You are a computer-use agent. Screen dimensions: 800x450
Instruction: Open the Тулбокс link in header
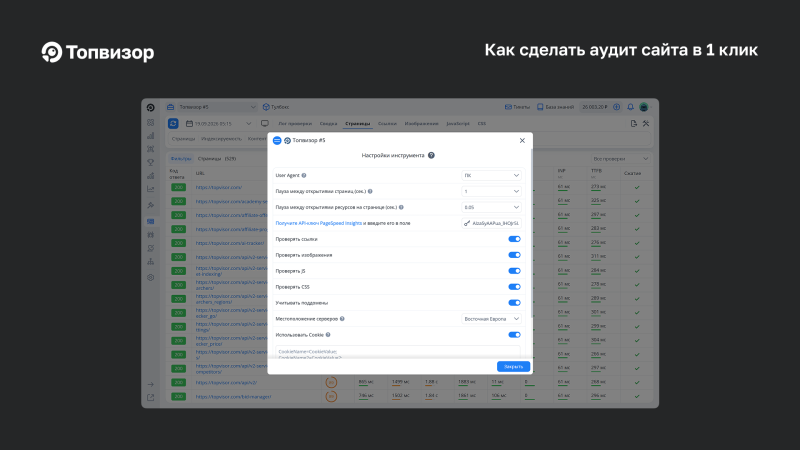276,107
